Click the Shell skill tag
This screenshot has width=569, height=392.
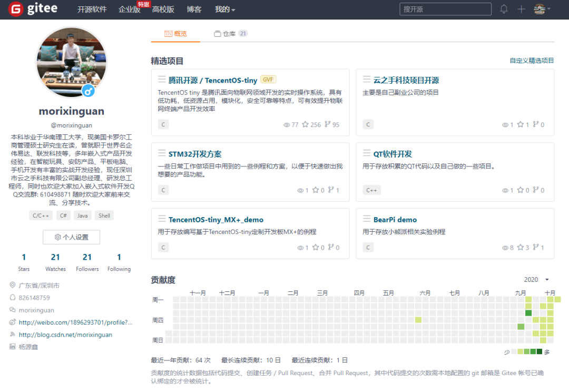tap(104, 215)
